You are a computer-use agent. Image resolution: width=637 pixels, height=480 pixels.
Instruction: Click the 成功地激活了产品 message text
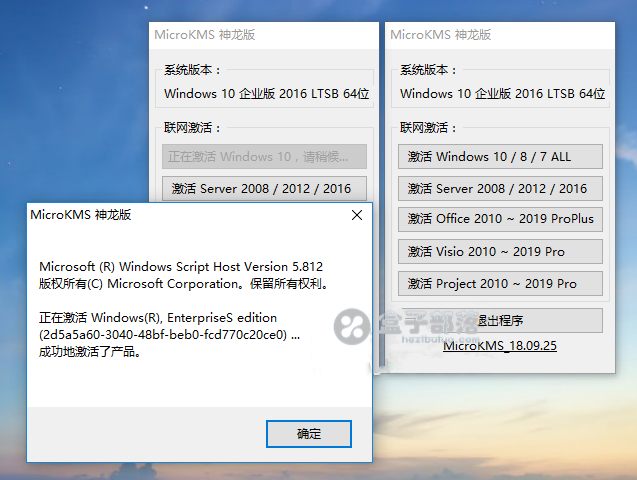(90, 352)
